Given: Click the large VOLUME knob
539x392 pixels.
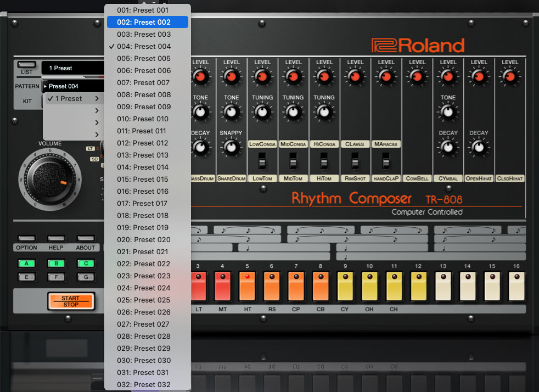Looking at the screenshot, I should [x=50, y=180].
